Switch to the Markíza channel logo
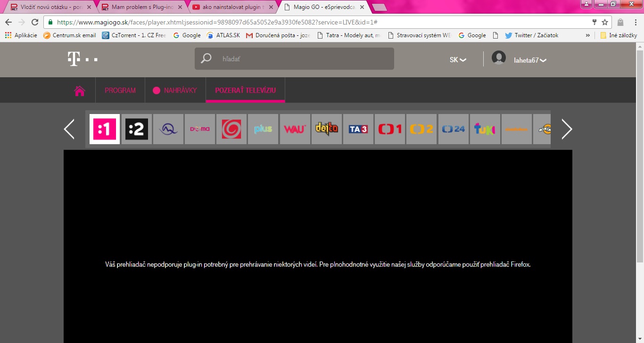This screenshot has width=644, height=343. click(168, 129)
